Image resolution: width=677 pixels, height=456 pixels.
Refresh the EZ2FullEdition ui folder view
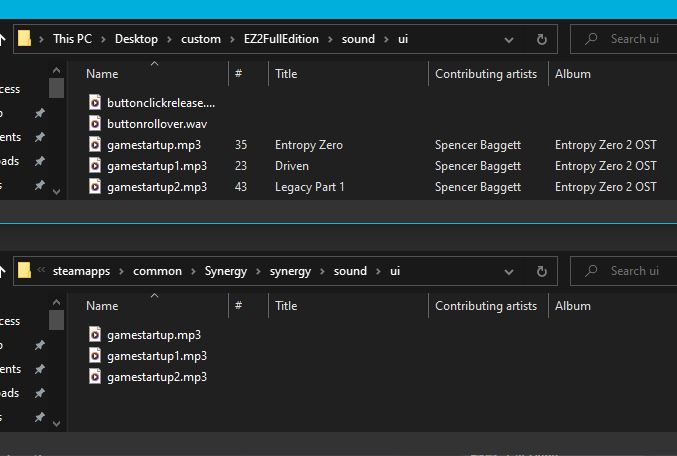541,40
